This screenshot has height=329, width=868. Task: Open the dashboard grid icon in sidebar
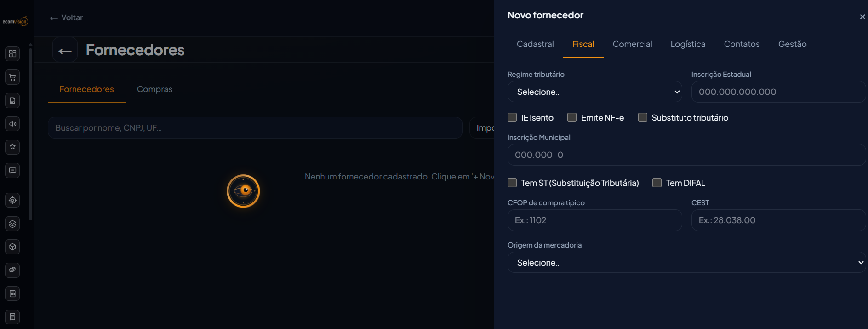tap(12, 53)
